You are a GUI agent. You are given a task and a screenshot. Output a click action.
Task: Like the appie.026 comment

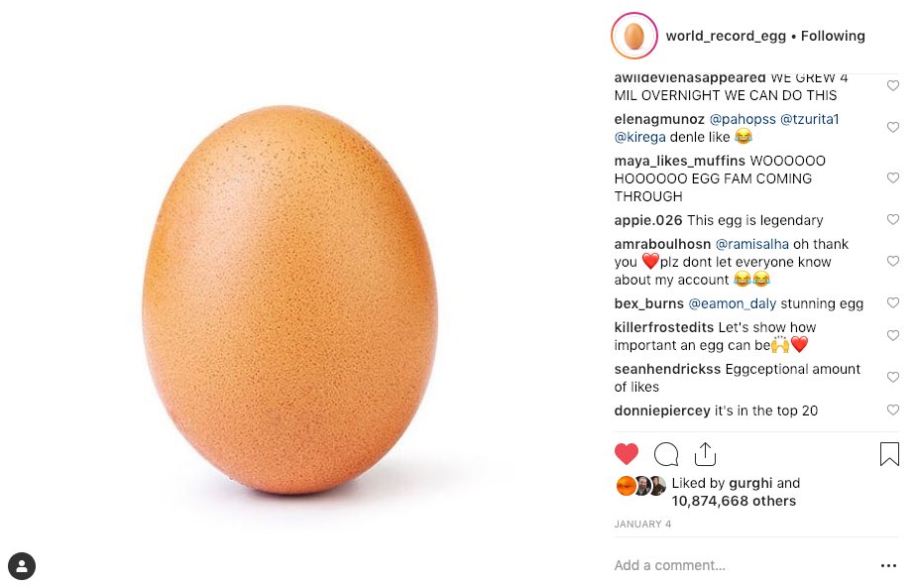tap(893, 220)
